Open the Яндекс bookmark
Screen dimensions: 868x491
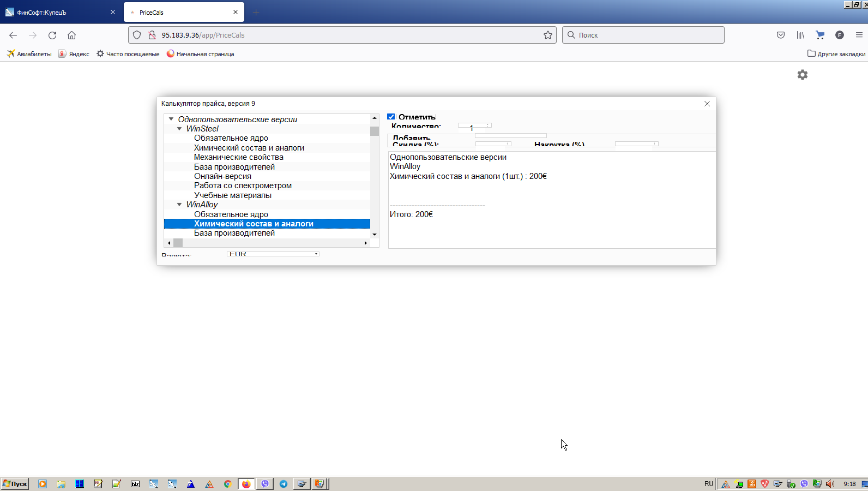[74, 54]
